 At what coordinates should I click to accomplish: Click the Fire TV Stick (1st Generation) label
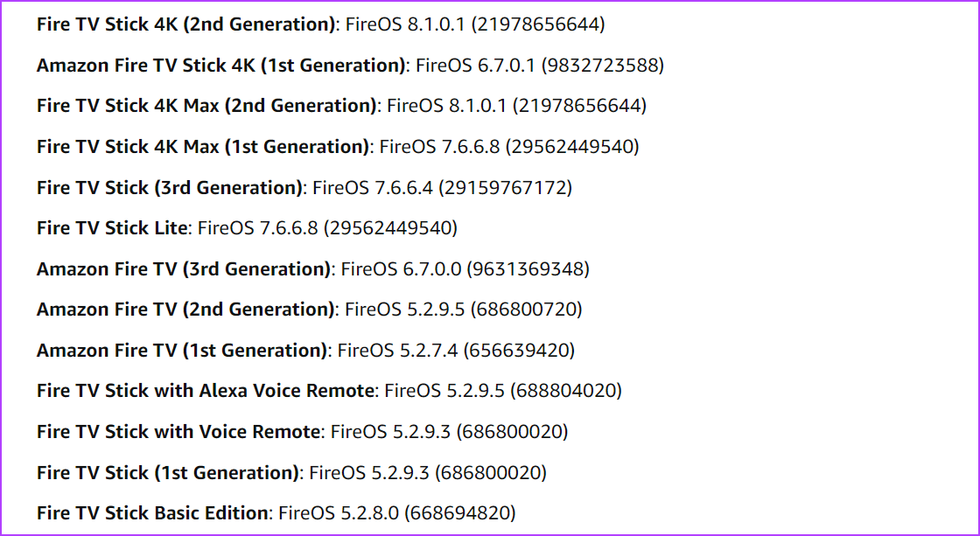pyautogui.click(x=168, y=473)
